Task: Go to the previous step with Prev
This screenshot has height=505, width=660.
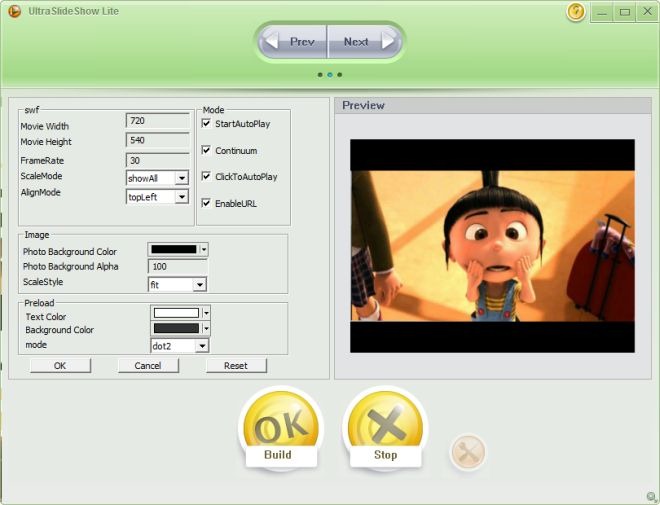Action: [293, 42]
